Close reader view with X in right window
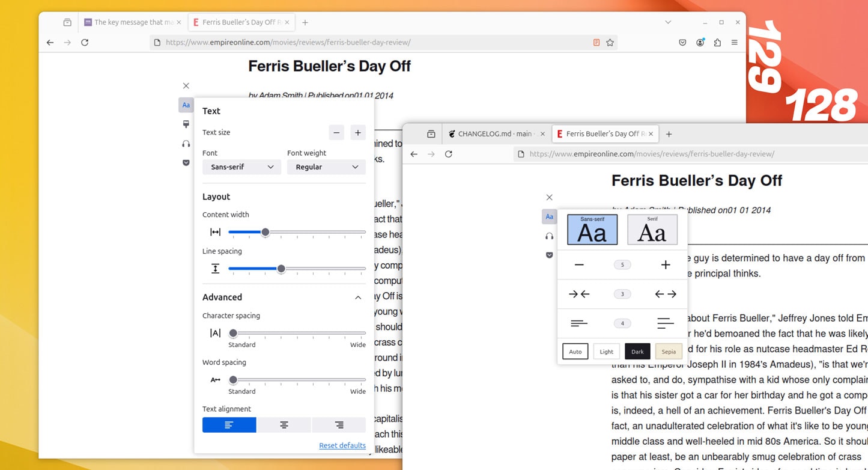The image size is (868, 470). 549,197
